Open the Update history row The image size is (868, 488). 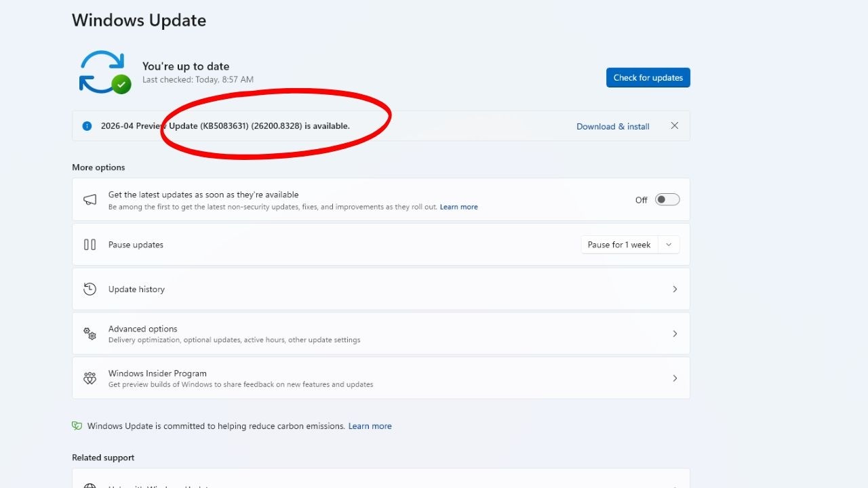pyautogui.click(x=381, y=289)
